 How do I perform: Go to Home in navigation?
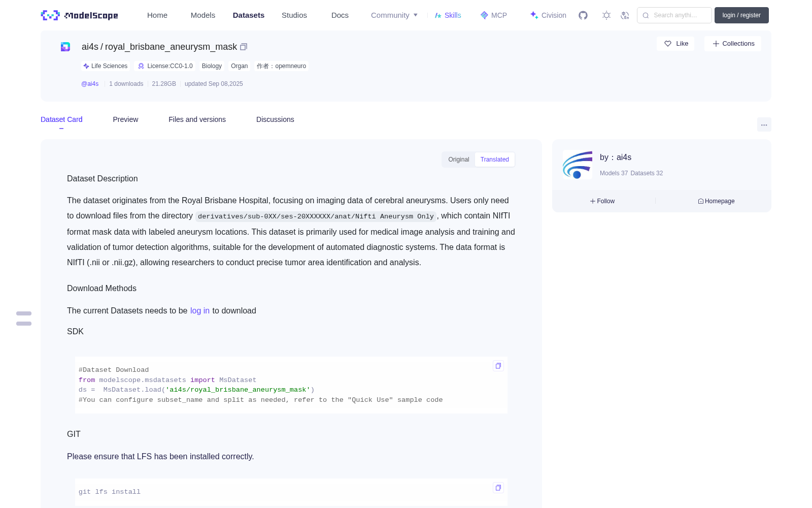pos(157,15)
